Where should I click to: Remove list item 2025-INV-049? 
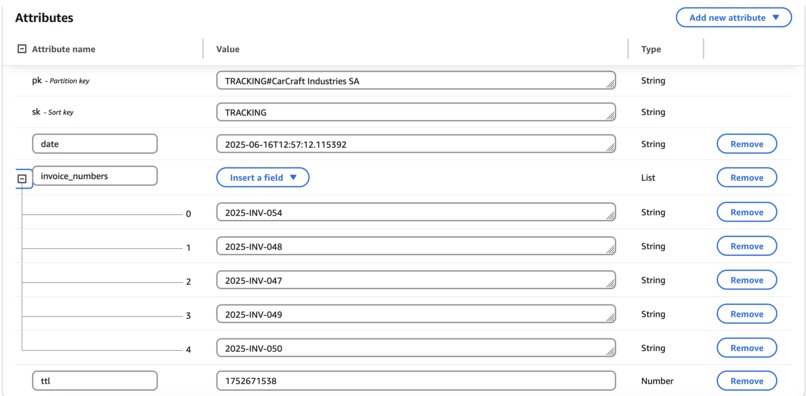746,314
